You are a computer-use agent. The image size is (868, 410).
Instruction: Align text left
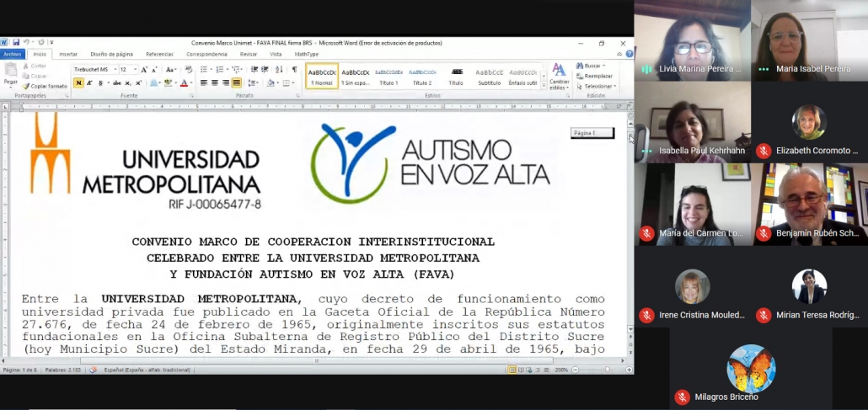[204, 83]
